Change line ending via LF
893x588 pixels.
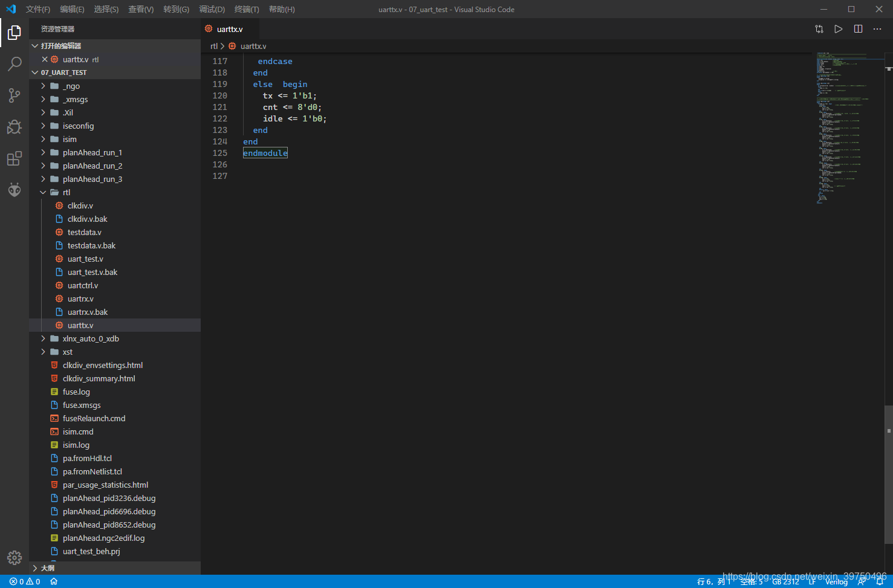point(812,581)
